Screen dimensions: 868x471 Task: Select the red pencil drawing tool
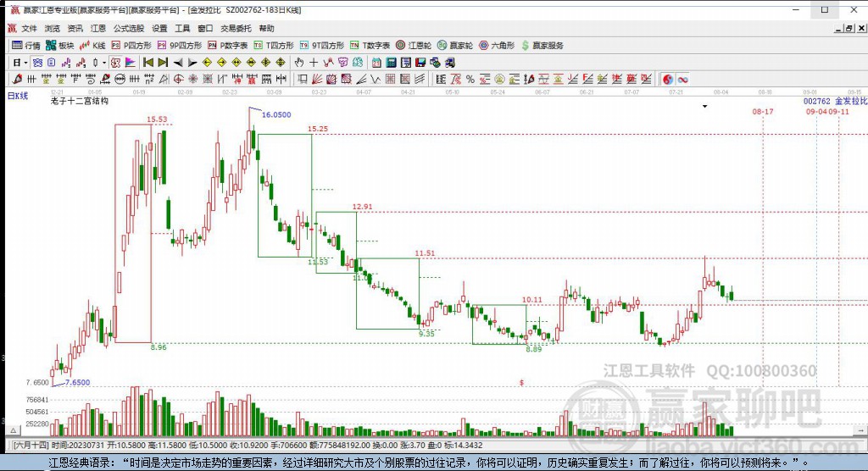(17, 79)
